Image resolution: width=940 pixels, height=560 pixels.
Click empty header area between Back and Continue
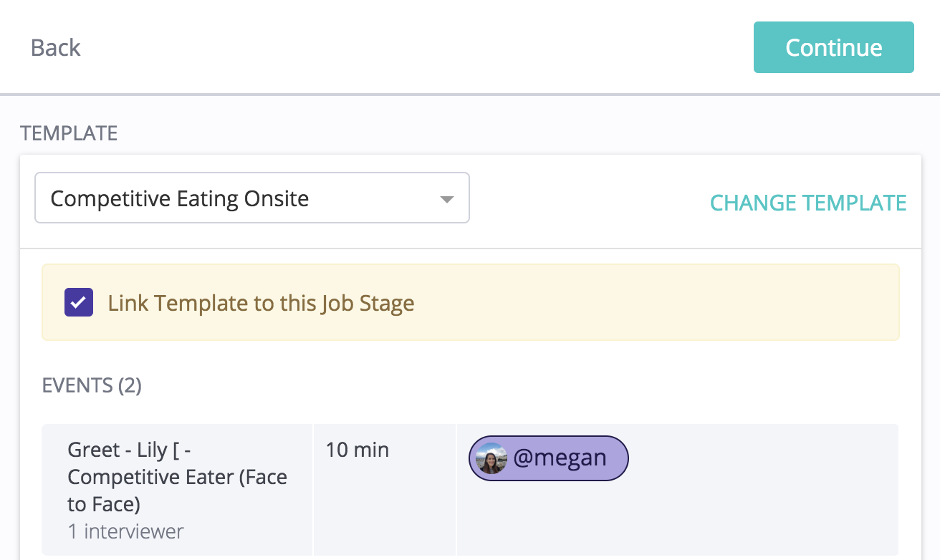pos(416,47)
